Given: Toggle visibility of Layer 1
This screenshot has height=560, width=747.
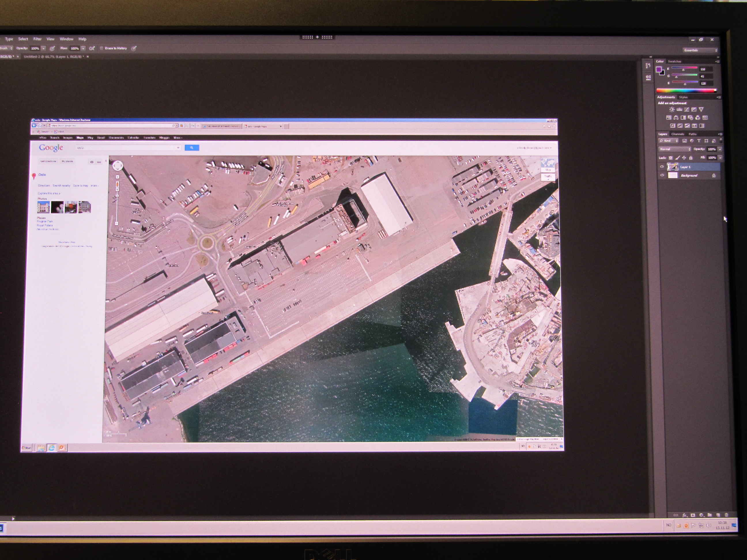Looking at the screenshot, I should [x=662, y=167].
